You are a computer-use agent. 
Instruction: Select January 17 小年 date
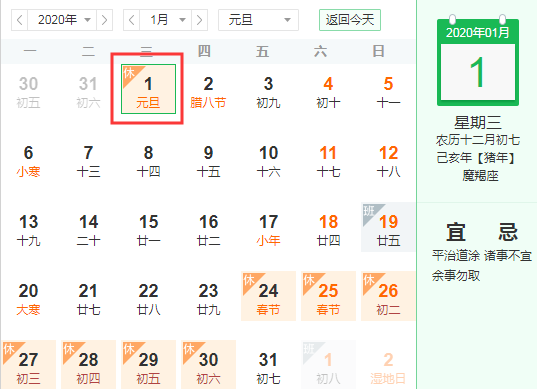click(x=268, y=230)
